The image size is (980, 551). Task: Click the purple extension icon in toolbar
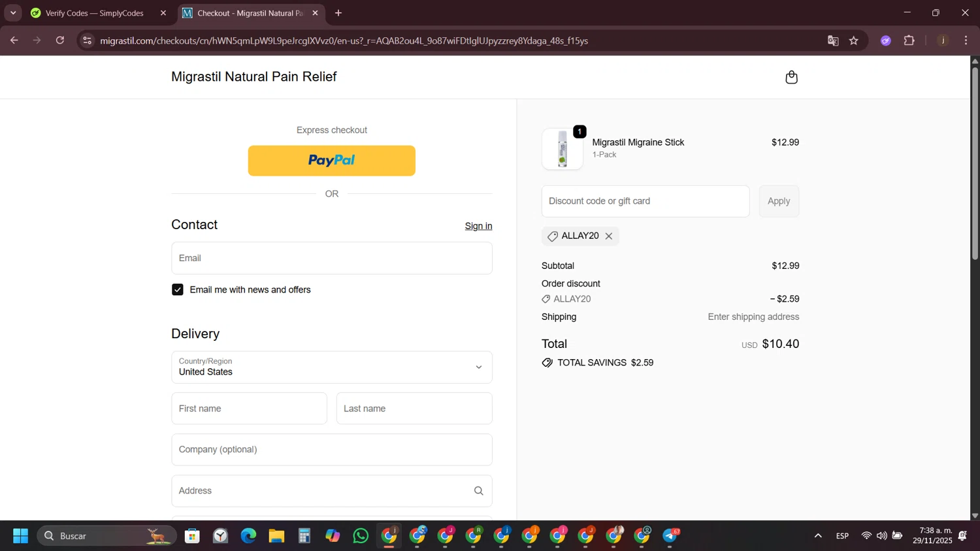[885, 40]
